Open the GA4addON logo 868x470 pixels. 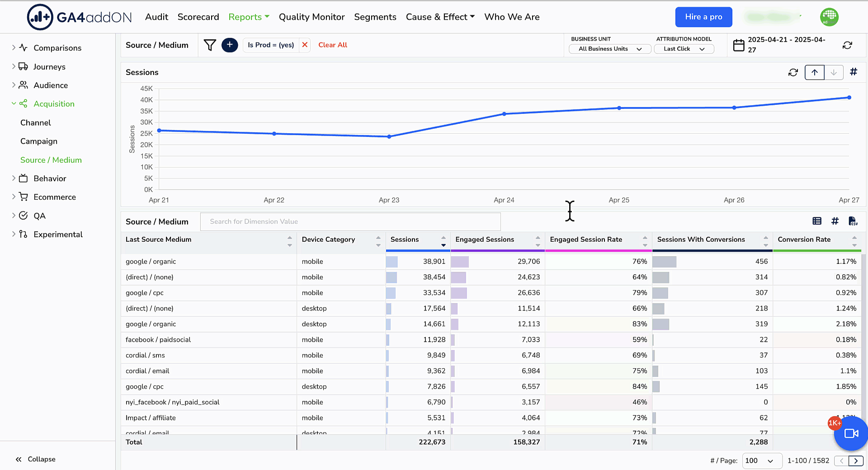79,17
